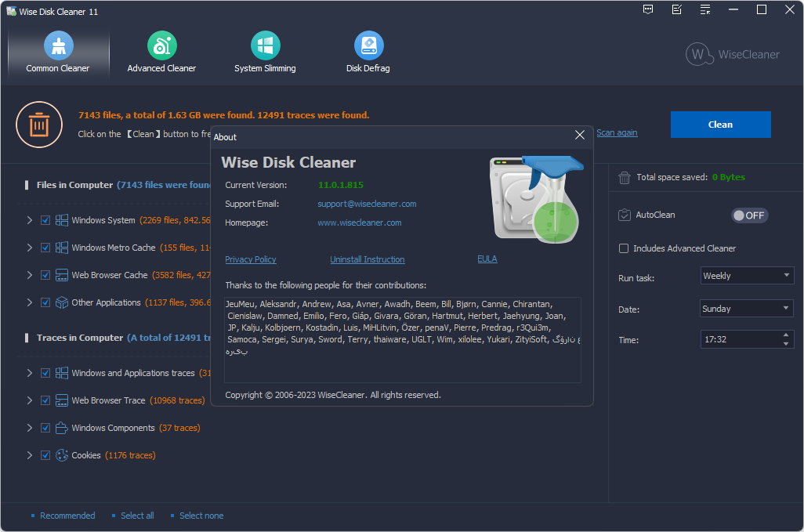Click the version number 11.0.1.815
The width and height of the screenshot is (804, 532).
(x=340, y=185)
